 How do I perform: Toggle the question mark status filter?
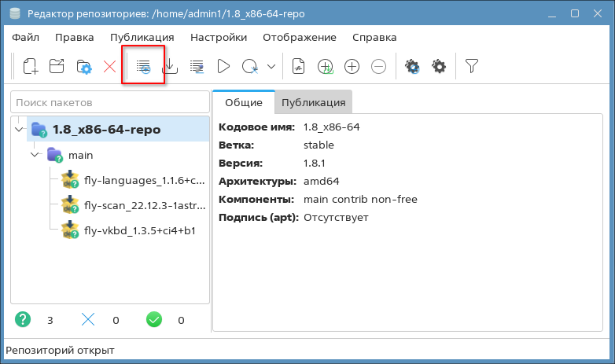click(24, 319)
